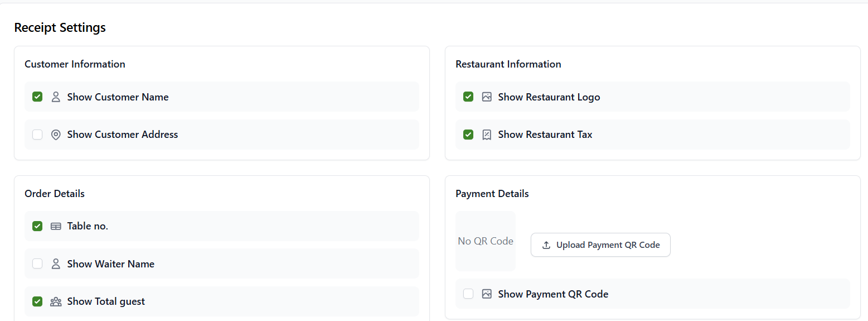Click the Show Restaurant Tax label text
The image size is (868, 321).
(x=545, y=135)
